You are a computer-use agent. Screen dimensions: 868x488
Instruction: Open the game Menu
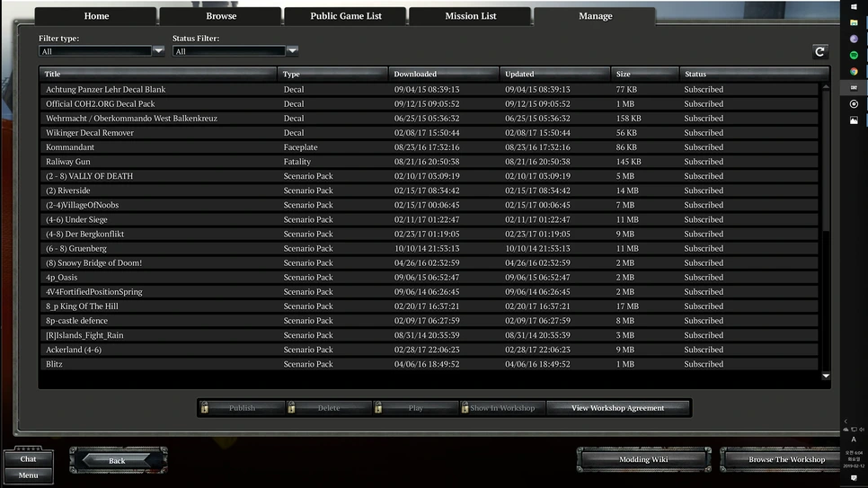28,475
